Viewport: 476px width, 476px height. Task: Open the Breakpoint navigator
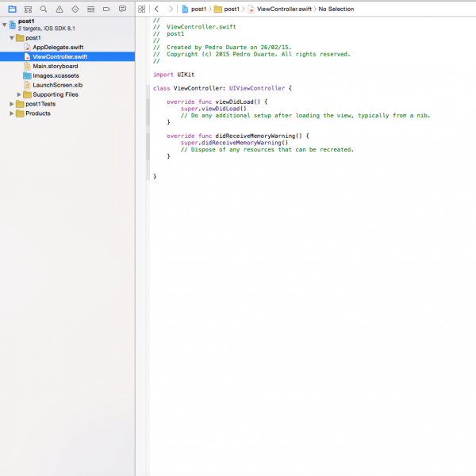coord(106,9)
